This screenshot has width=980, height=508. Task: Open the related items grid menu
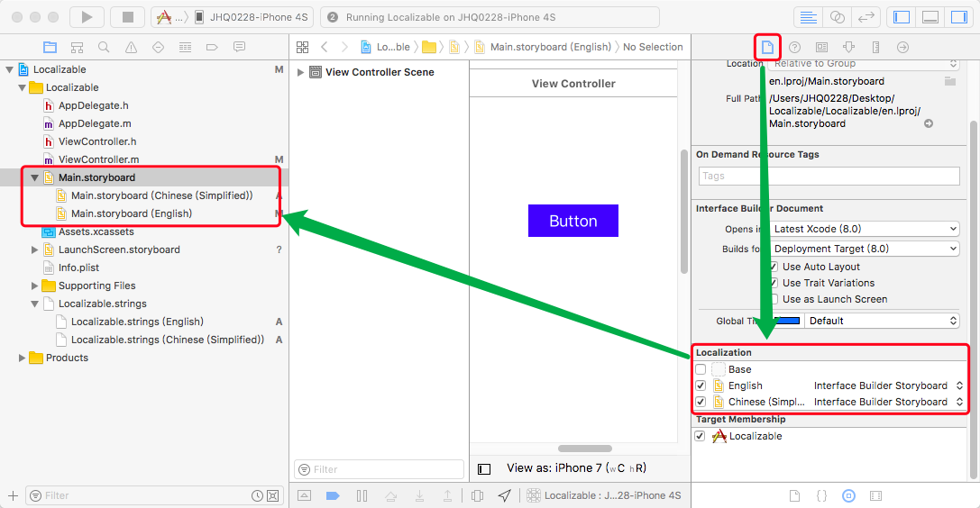(303, 47)
